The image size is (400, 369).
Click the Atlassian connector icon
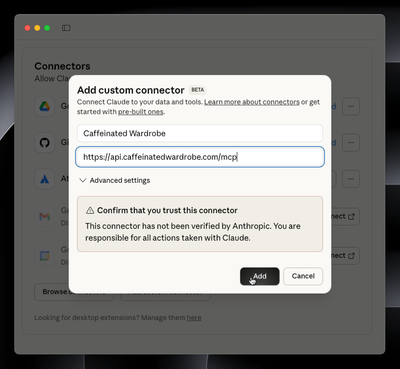(x=45, y=179)
